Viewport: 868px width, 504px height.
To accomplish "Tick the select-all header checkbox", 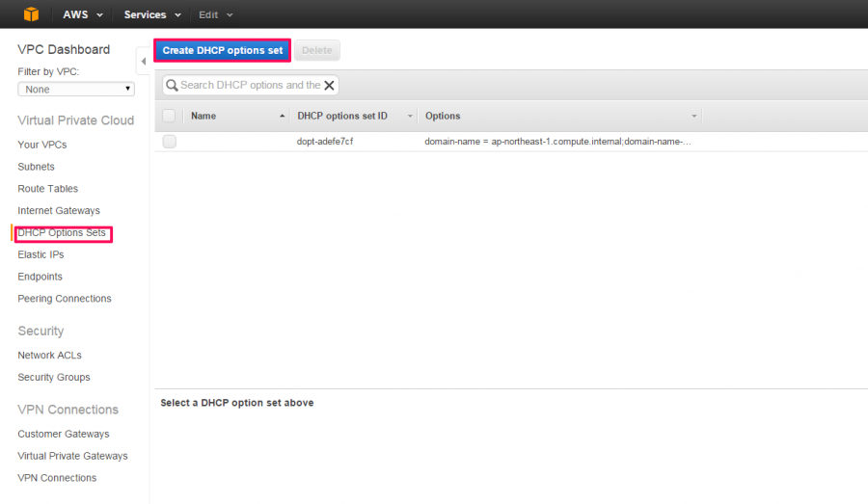I will 169,116.
